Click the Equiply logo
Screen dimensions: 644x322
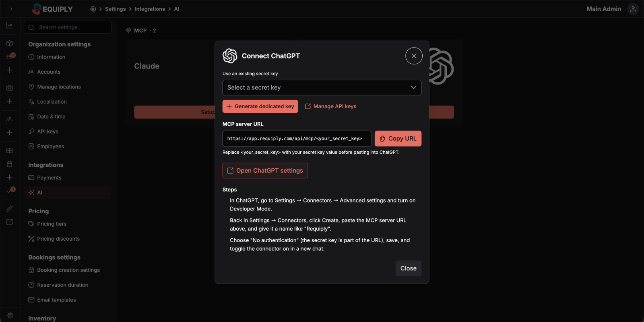click(x=52, y=9)
